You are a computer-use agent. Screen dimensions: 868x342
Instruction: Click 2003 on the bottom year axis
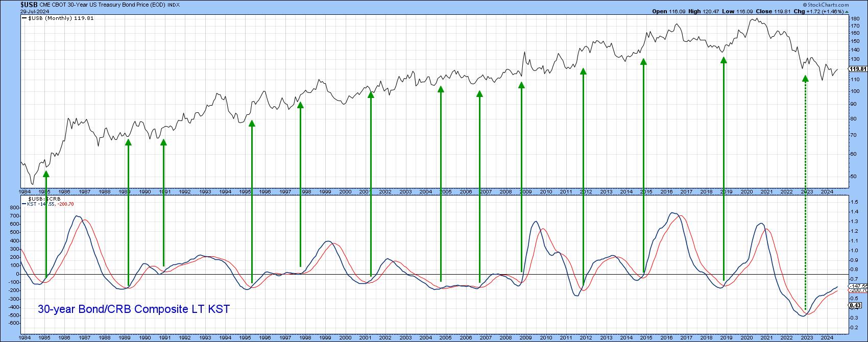405,338
